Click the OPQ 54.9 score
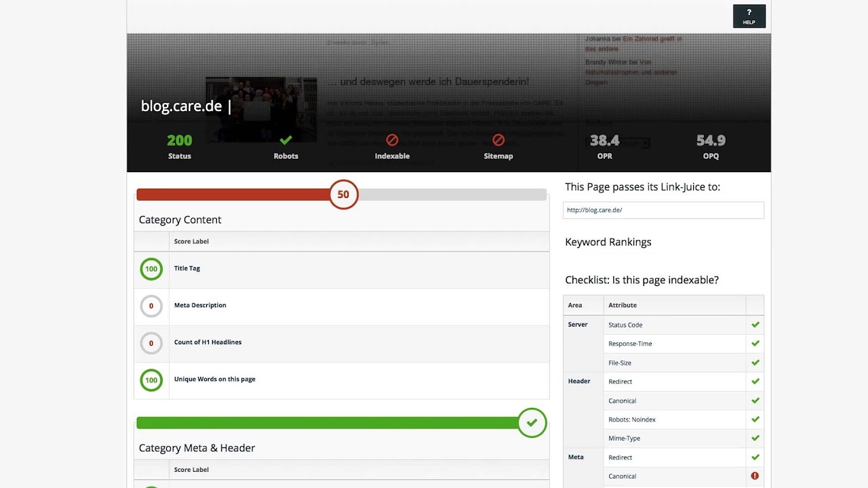The width and height of the screenshot is (868, 488). 711,140
